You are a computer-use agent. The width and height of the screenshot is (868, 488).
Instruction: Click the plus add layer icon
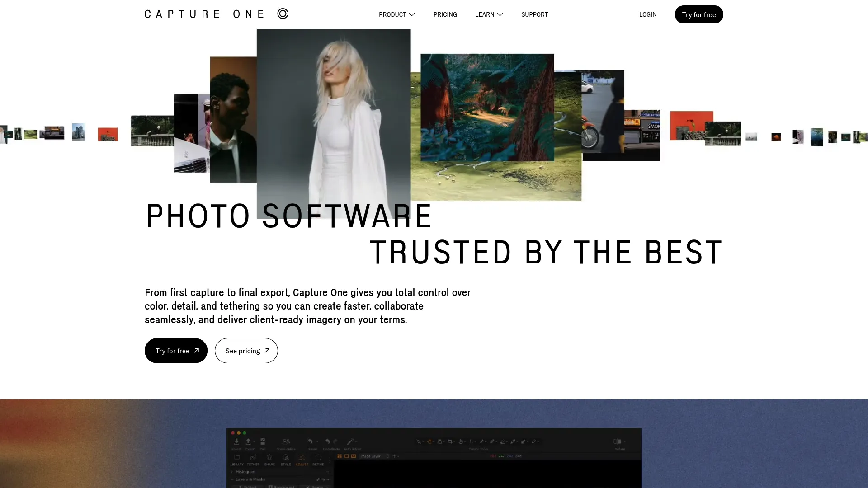tap(394, 456)
